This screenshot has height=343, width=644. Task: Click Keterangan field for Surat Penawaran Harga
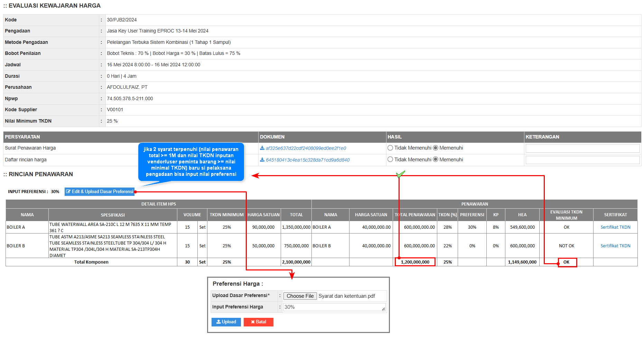point(582,148)
